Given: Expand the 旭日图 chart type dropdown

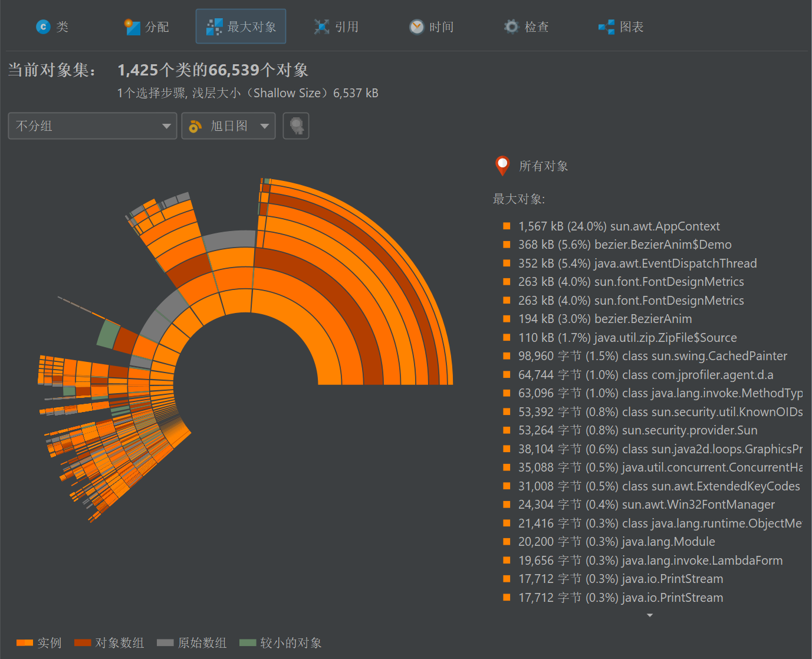Looking at the screenshot, I should click(x=228, y=126).
